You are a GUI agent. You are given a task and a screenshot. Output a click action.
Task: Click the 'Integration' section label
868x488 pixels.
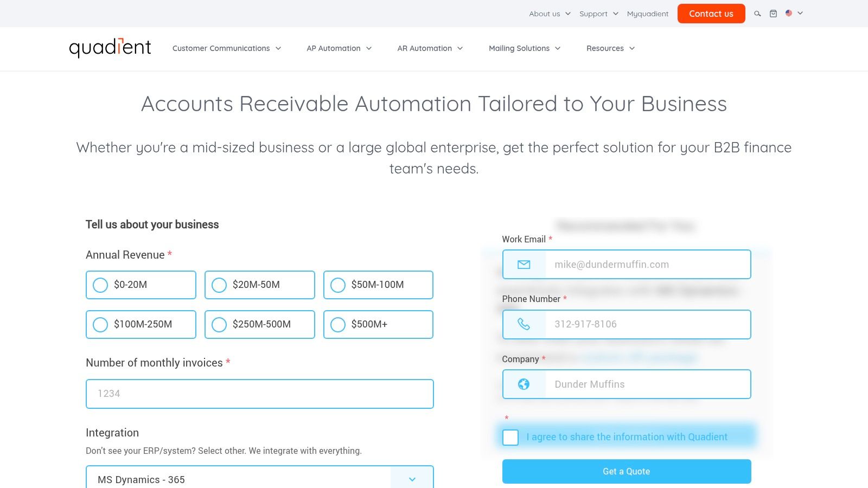(112, 433)
